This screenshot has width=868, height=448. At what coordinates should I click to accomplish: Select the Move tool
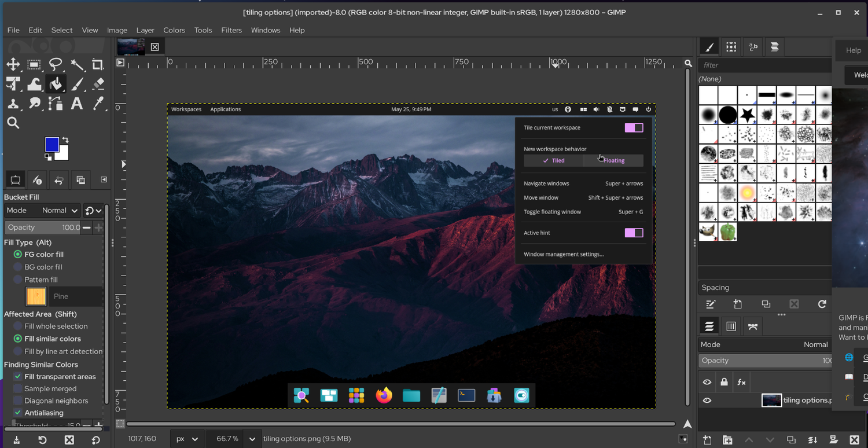13,65
